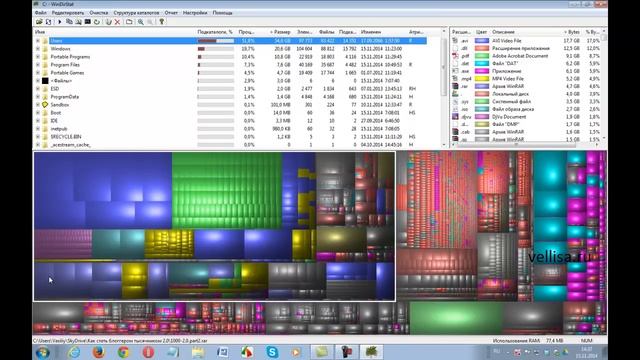Screen dimensions: 640x360
Task: Click the Explorer Here toolbar icon
Action: [78, 22]
